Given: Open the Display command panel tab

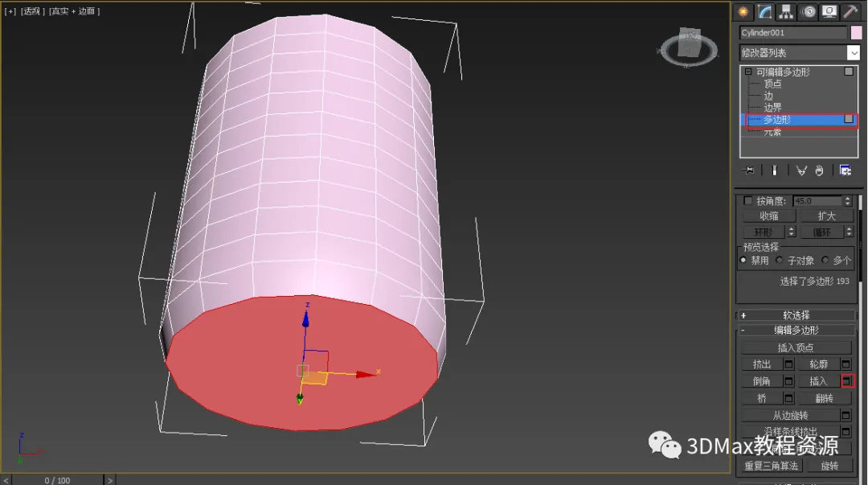Looking at the screenshot, I should pyautogui.click(x=829, y=11).
